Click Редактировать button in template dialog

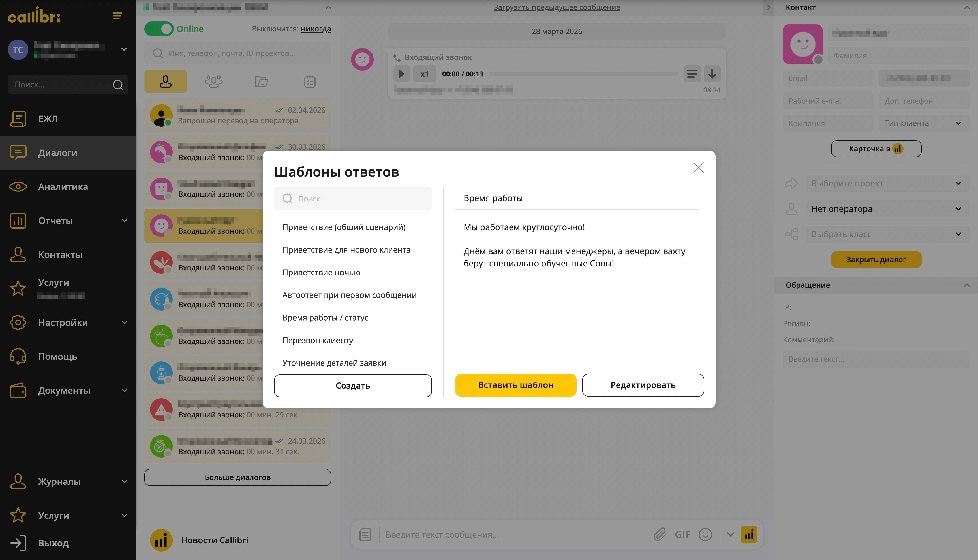pos(643,385)
